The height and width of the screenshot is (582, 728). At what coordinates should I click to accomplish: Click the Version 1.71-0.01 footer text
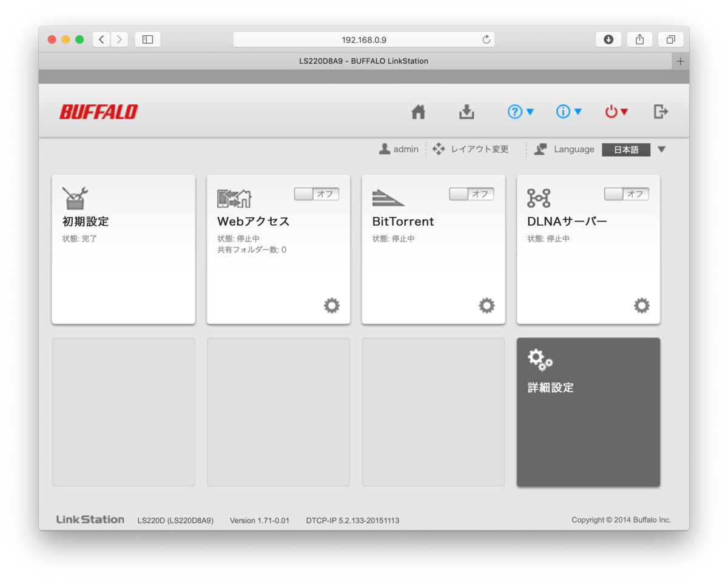tap(260, 520)
